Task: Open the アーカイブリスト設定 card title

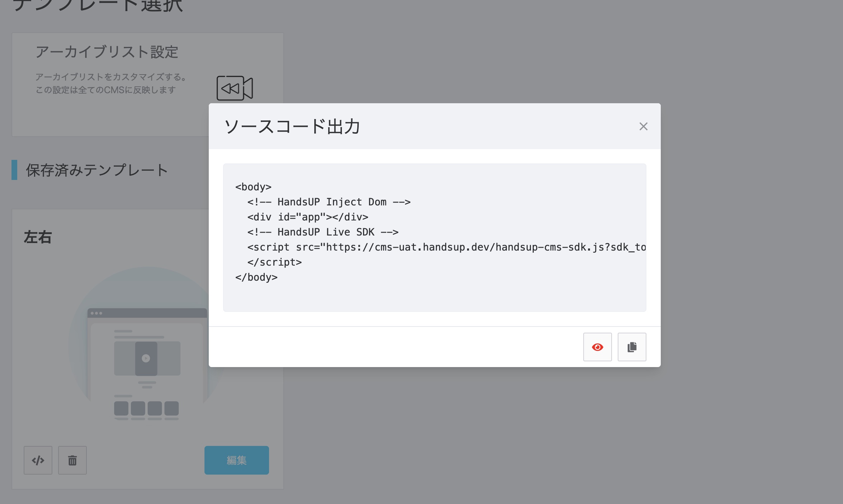Action: (x=107, y=52)
